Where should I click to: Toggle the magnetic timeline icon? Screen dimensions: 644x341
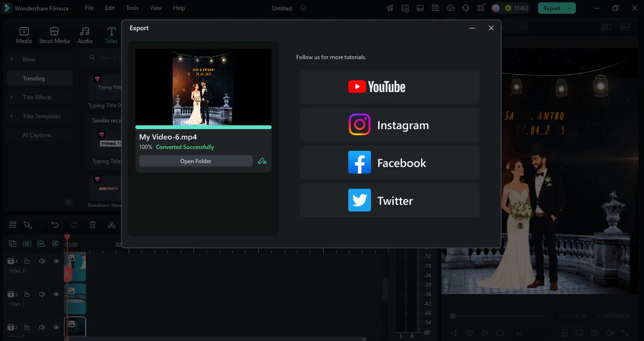click(x=41, y=244)
